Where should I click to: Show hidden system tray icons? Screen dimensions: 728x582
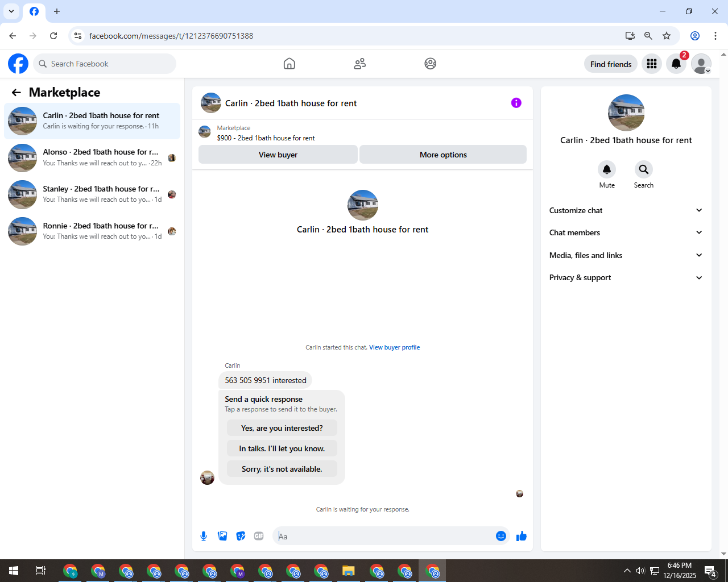(x=627, y=571)
